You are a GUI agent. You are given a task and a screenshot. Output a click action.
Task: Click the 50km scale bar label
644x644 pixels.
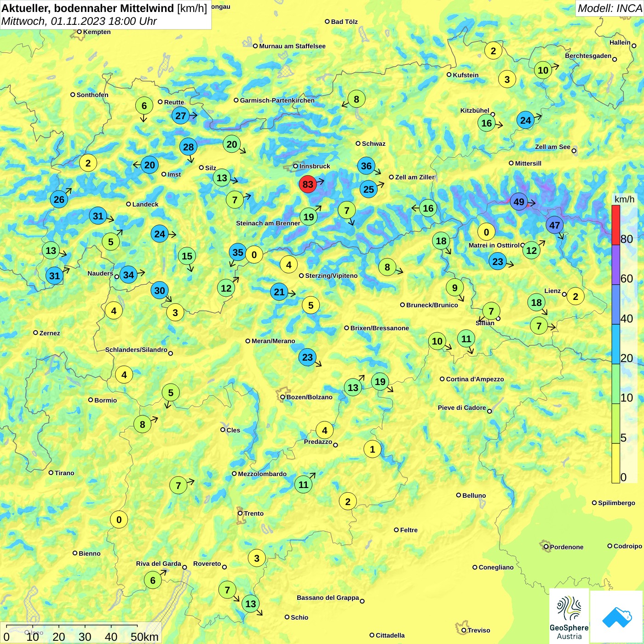[x=144, y=637]
